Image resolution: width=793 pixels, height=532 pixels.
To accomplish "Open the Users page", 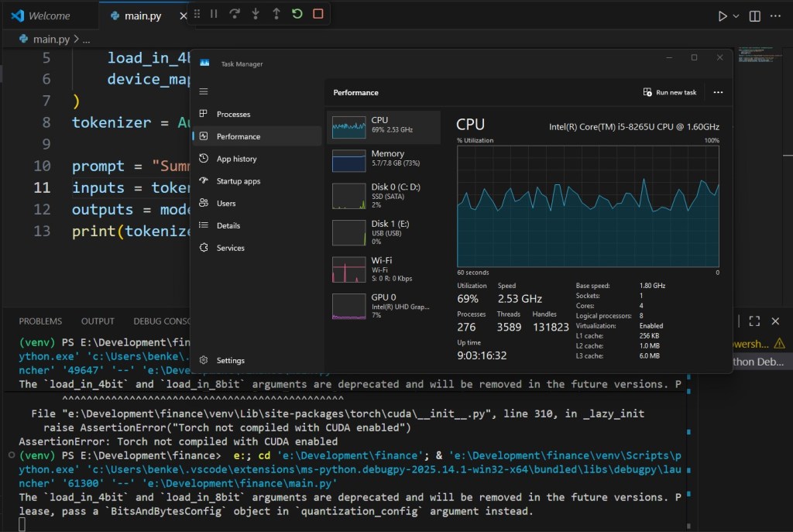I will pos(257,204).
